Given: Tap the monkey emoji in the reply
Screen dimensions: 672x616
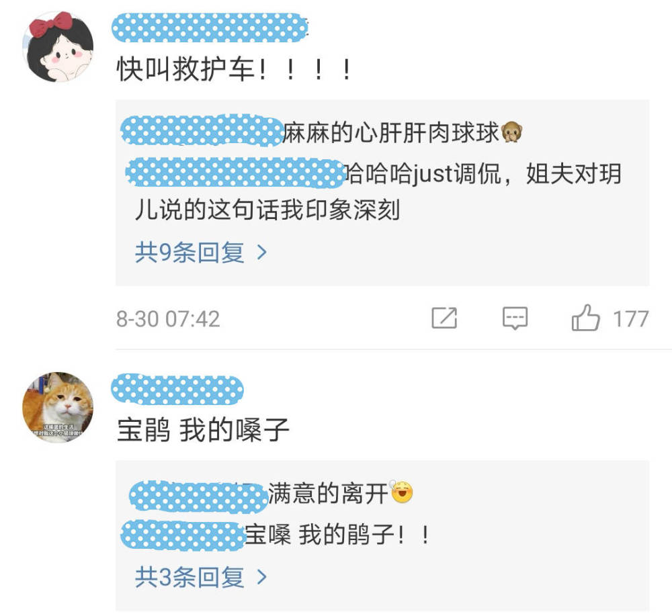Looking at the screenshot, I should 511,132.
